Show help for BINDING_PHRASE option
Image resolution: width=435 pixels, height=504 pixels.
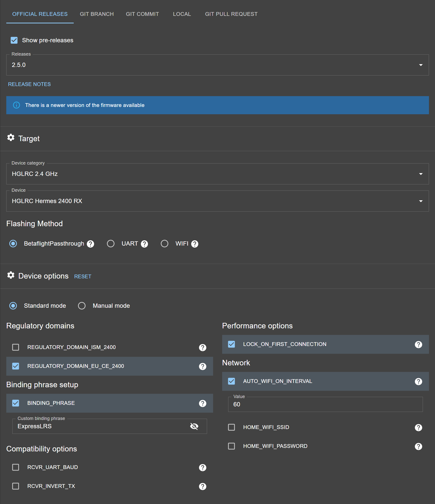[x=203, y=403]
